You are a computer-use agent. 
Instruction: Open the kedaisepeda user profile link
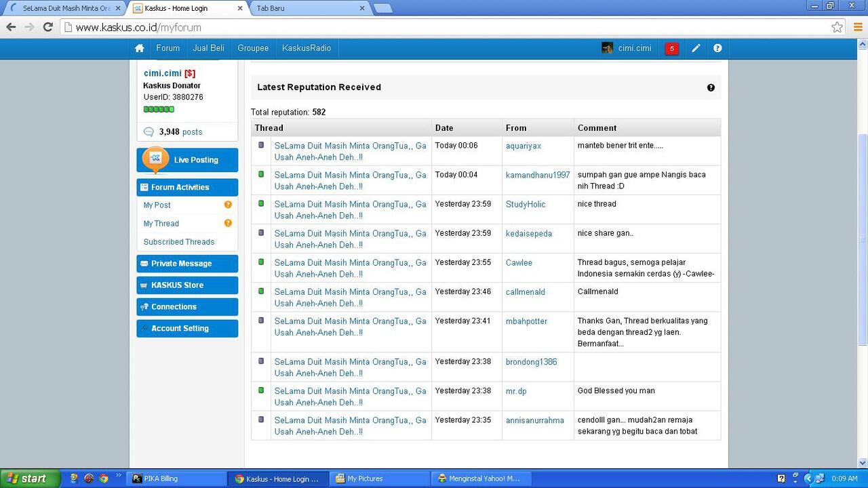[x=529, y=233]
